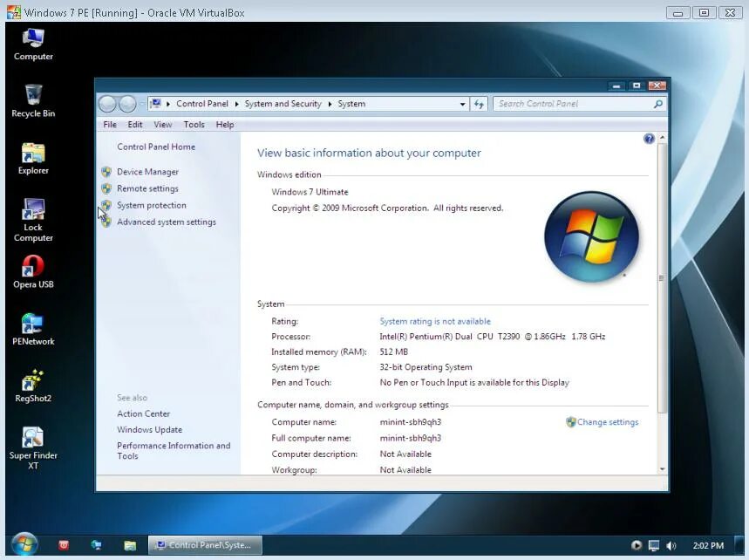The image size is (749, 560).
Task: Select the PENetwork desktop icon
Action: pos(33,329)
